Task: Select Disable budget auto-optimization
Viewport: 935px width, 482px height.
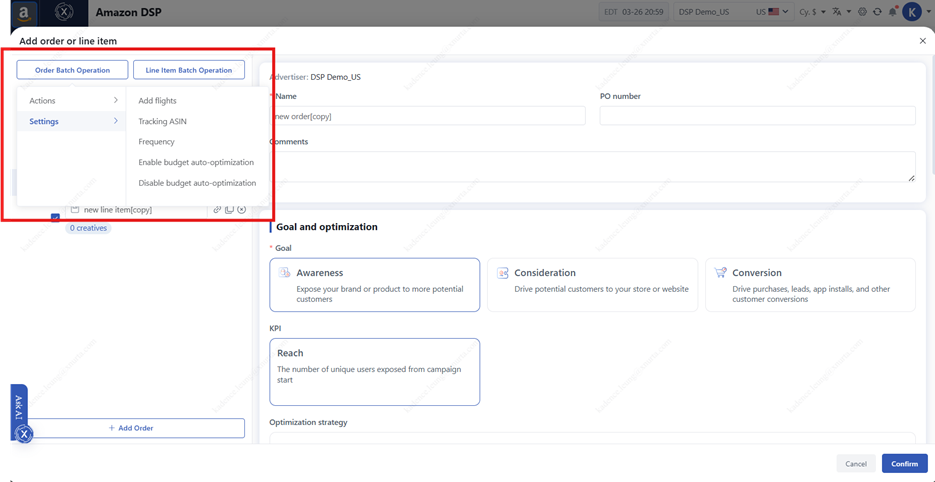Action: (197, 183)
